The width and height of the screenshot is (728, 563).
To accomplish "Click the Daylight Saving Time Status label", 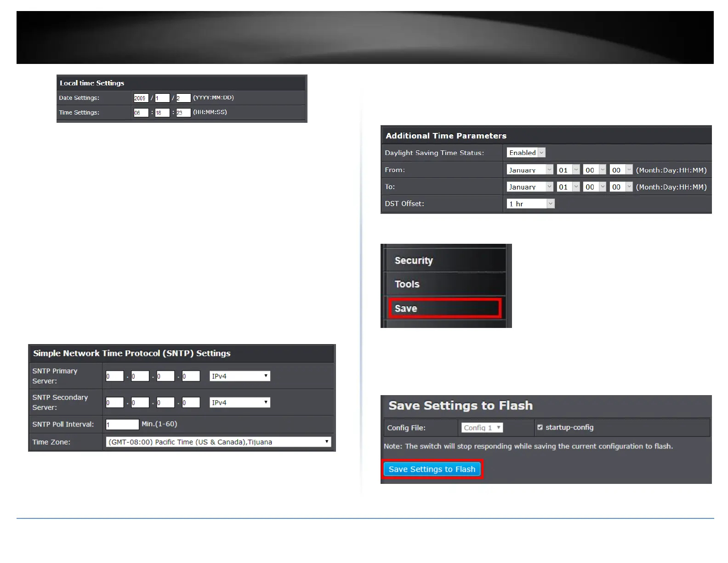I will [x=434, y=153].
